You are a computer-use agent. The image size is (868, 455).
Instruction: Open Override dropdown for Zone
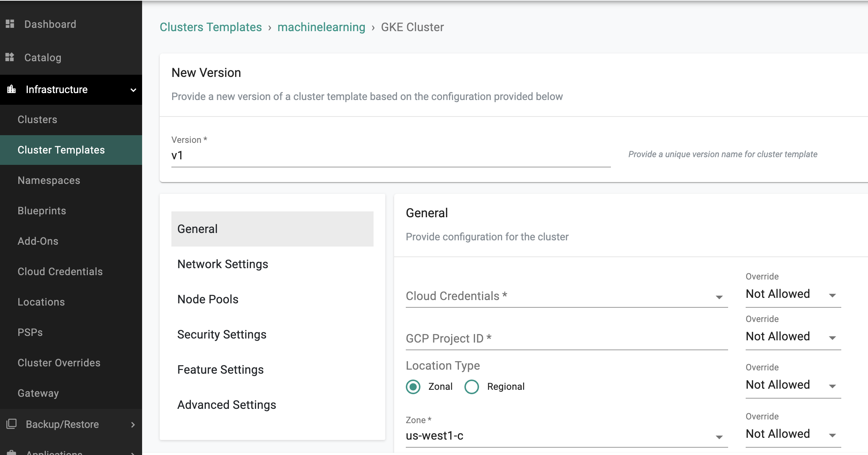pos(793,434)
